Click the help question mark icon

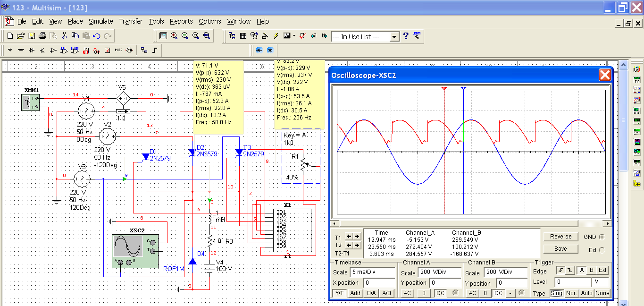click(x=406, y=36)
